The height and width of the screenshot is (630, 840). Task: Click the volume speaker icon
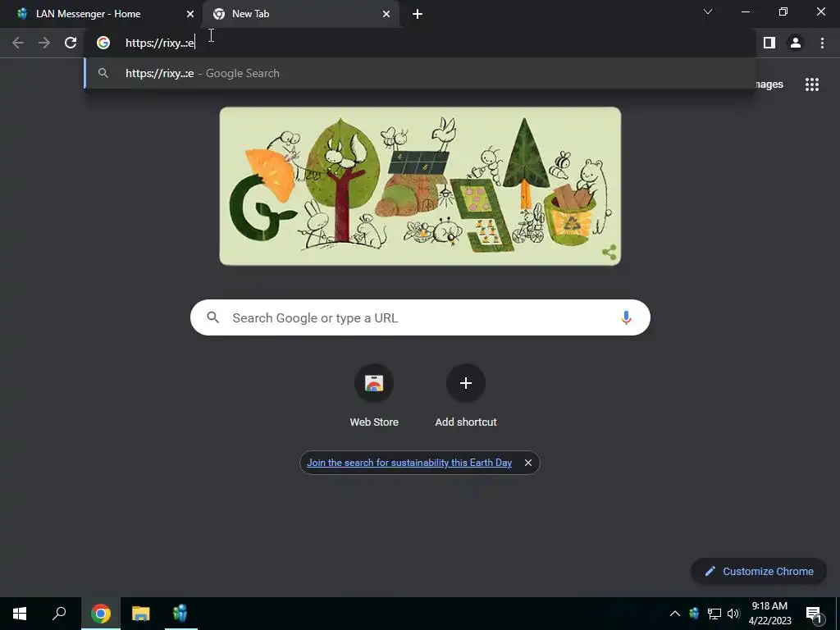point(733,614)
